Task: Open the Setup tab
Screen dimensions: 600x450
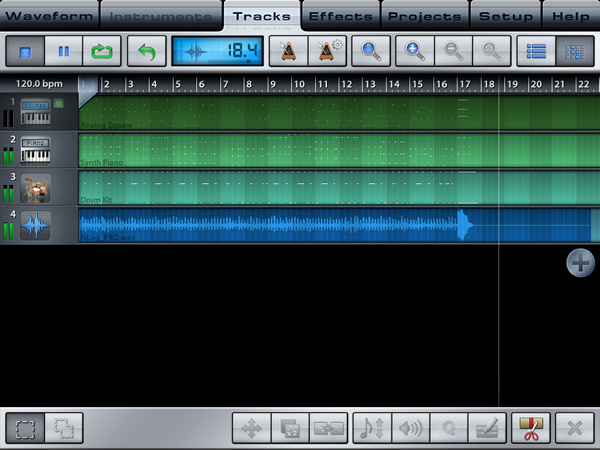Action: pos(506,16)
